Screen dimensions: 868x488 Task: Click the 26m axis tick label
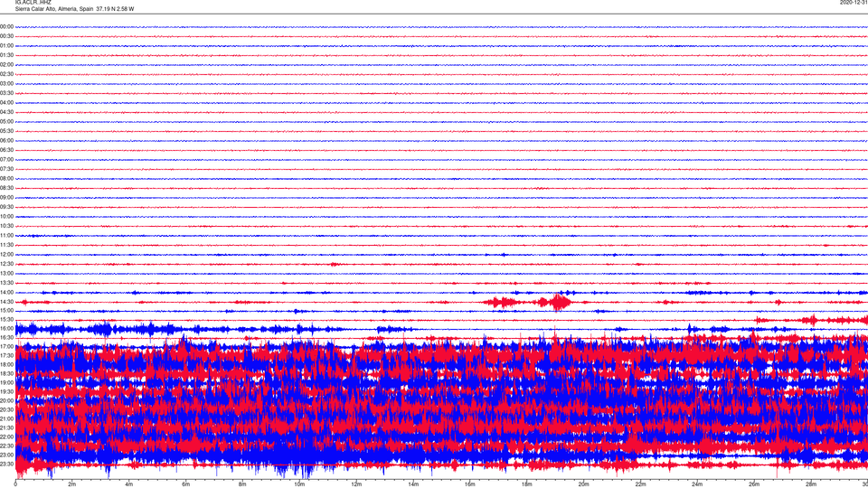754,484
